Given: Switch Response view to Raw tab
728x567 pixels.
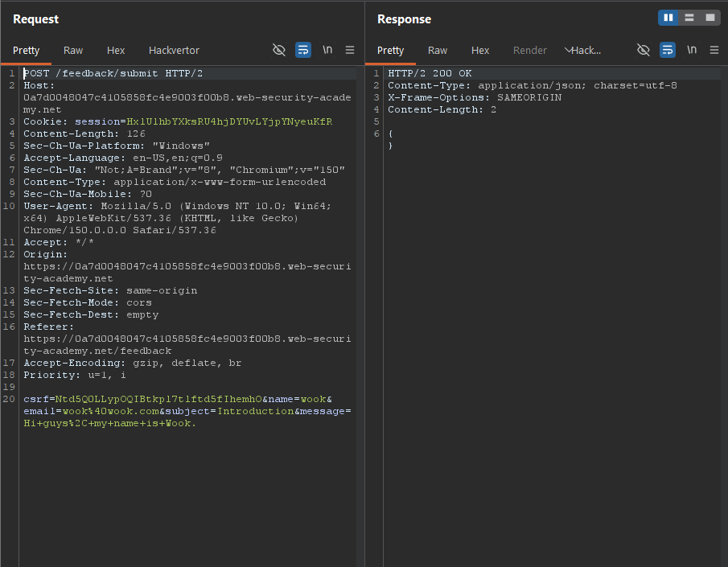Looking at the screenshot, I should coord(438,50).
